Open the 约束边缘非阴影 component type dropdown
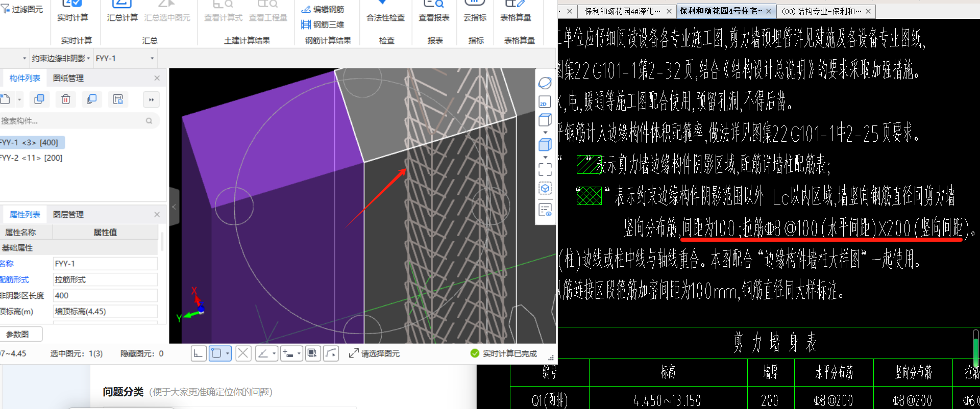The height and width of the screenshot is (409, 980). click(61, 58)
